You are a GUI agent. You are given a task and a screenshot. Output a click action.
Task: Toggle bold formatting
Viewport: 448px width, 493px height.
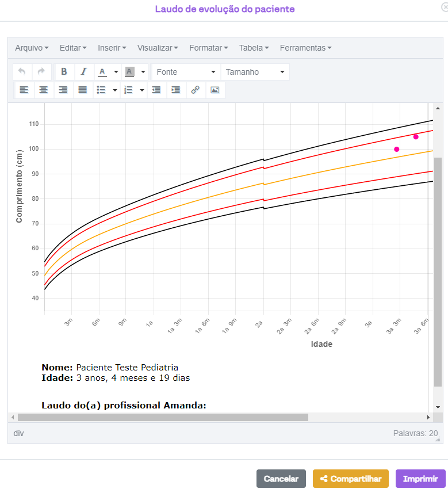tap(64, 72)
